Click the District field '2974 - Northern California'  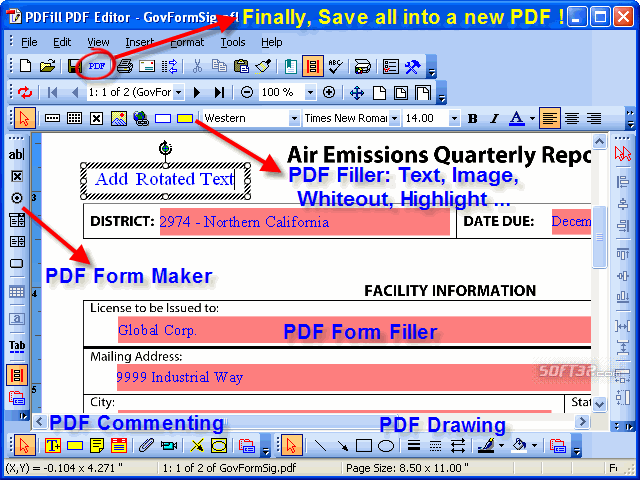click(304, 222)
